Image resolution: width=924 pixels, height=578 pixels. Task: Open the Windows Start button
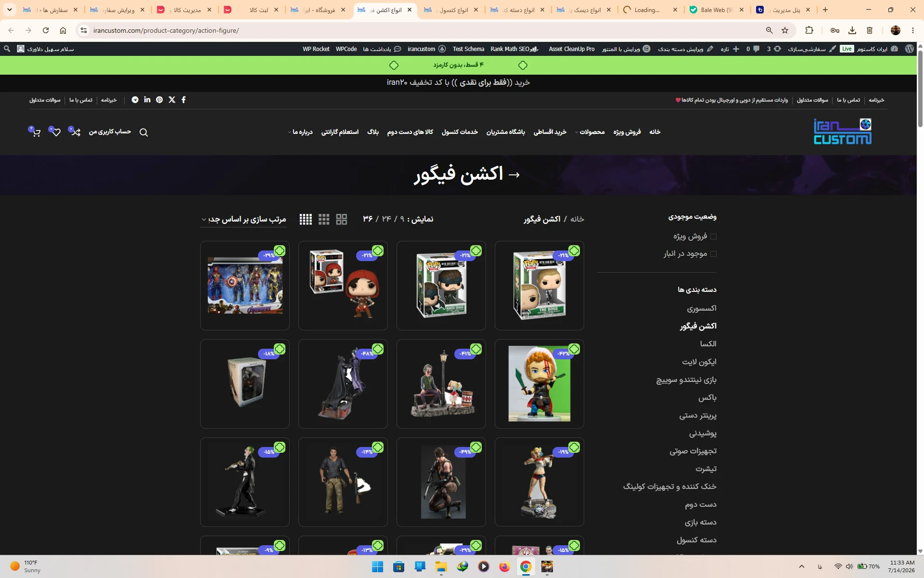tap(378, 566)
